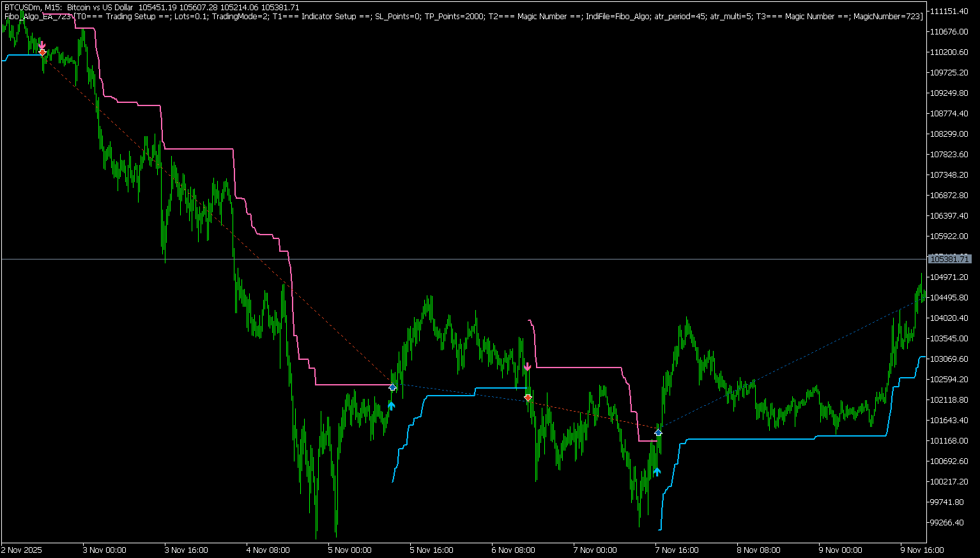Image resolution: width=980 pixels, height=558 pixels.
Task: Click the 104495.80 price scale label
Action: pos(949,297)
